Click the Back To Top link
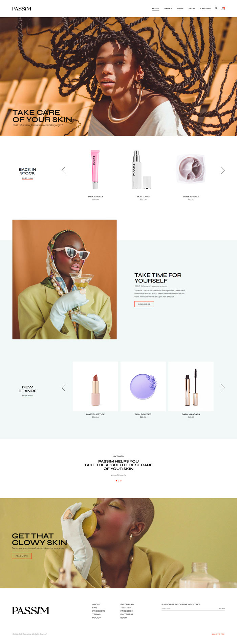 point(218,634)
